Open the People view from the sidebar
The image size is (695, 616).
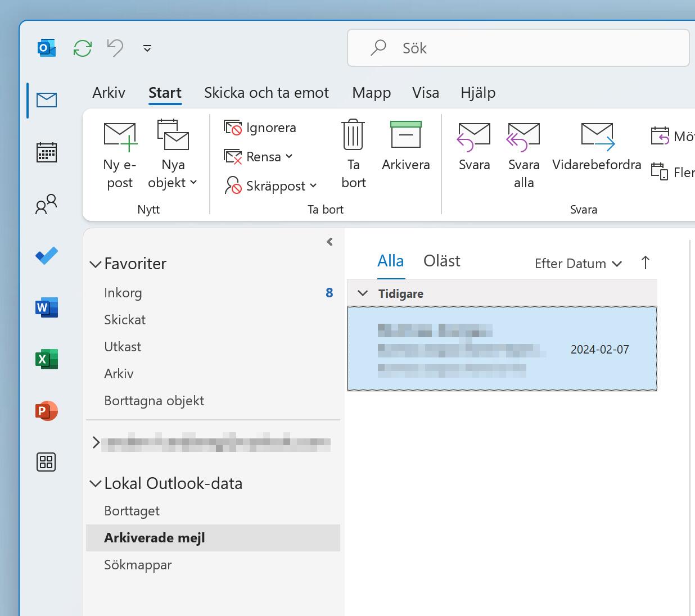click(x=46, y=205)
